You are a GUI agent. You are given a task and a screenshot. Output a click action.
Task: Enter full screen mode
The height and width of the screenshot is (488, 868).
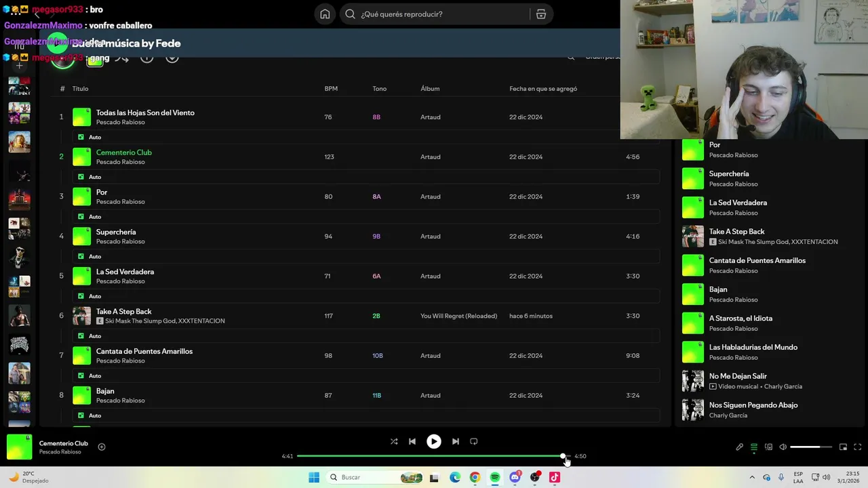pos(857,447)
